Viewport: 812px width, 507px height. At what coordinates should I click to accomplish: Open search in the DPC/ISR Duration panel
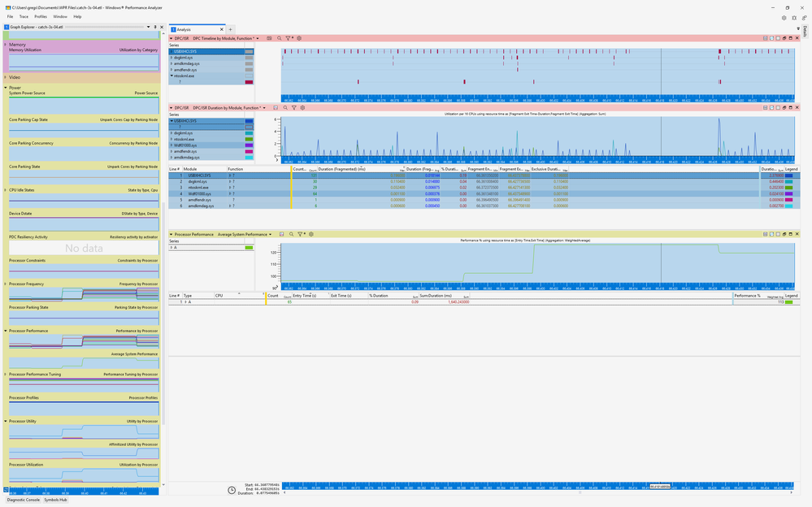284,108
